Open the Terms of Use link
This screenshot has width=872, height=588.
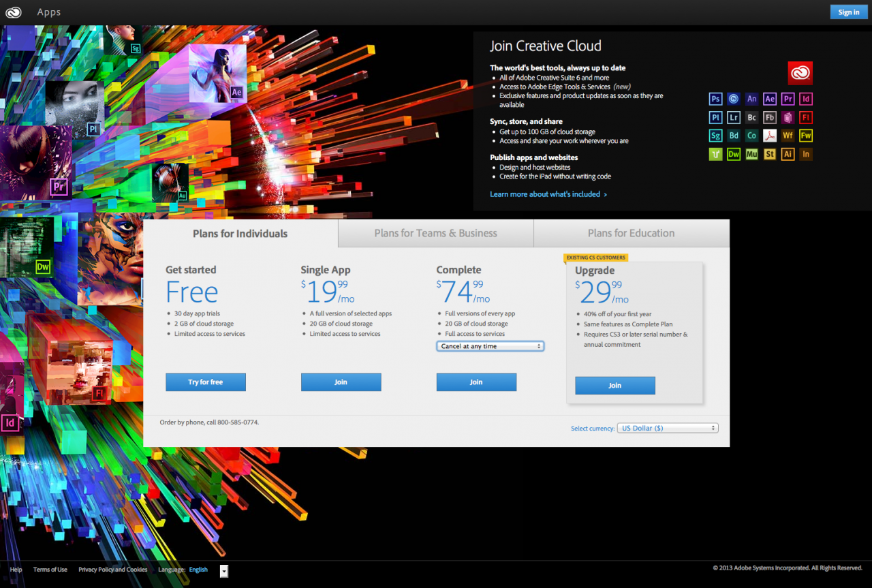pyautogui.click(x=50, y=570)
